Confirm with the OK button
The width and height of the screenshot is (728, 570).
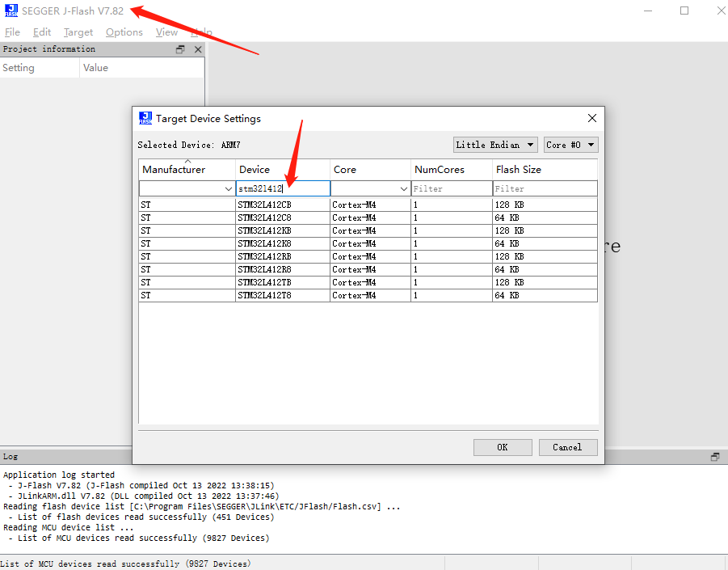pyautogui.click(x=503, y=447)
